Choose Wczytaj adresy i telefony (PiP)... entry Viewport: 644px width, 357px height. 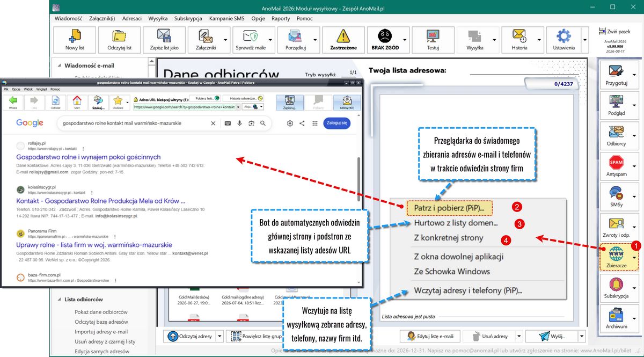[x=468, y=291]
